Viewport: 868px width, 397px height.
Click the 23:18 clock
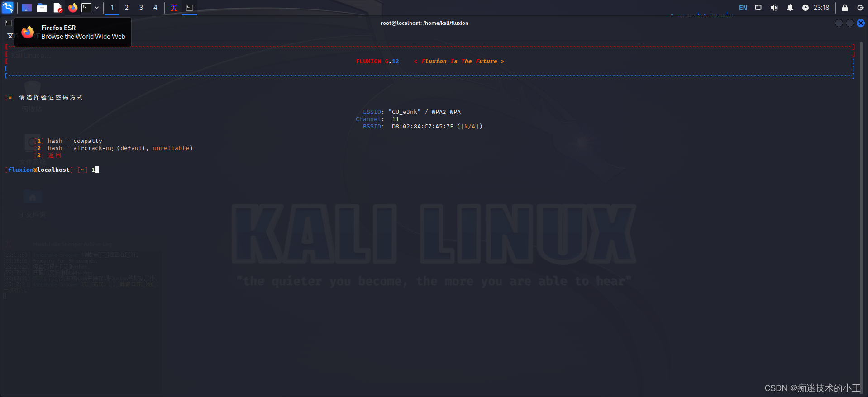click(821, 8)
